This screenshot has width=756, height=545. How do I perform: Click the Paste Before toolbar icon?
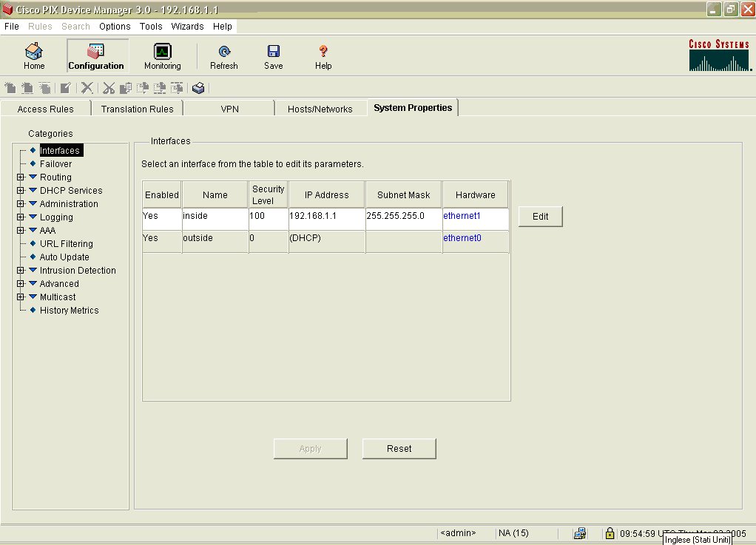[x=160, y=88]
